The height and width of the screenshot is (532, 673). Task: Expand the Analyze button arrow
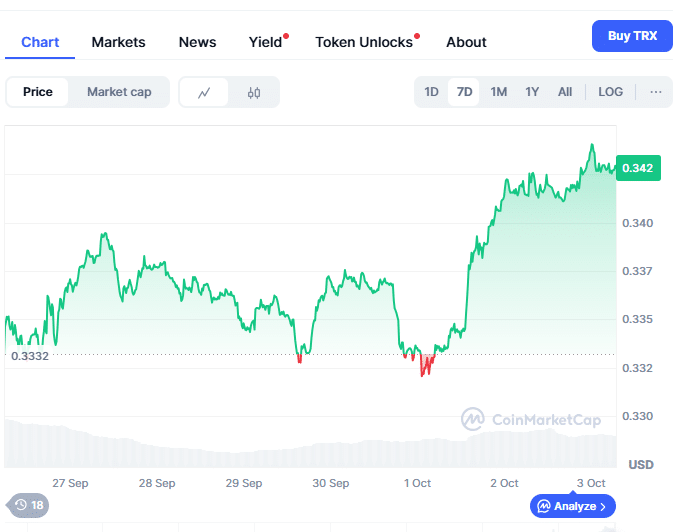603,507
